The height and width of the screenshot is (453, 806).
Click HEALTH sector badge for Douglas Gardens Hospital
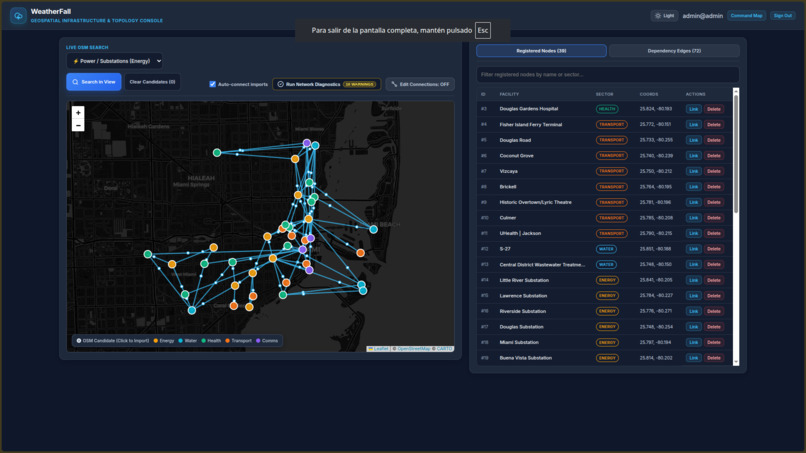tap(607, 109)
